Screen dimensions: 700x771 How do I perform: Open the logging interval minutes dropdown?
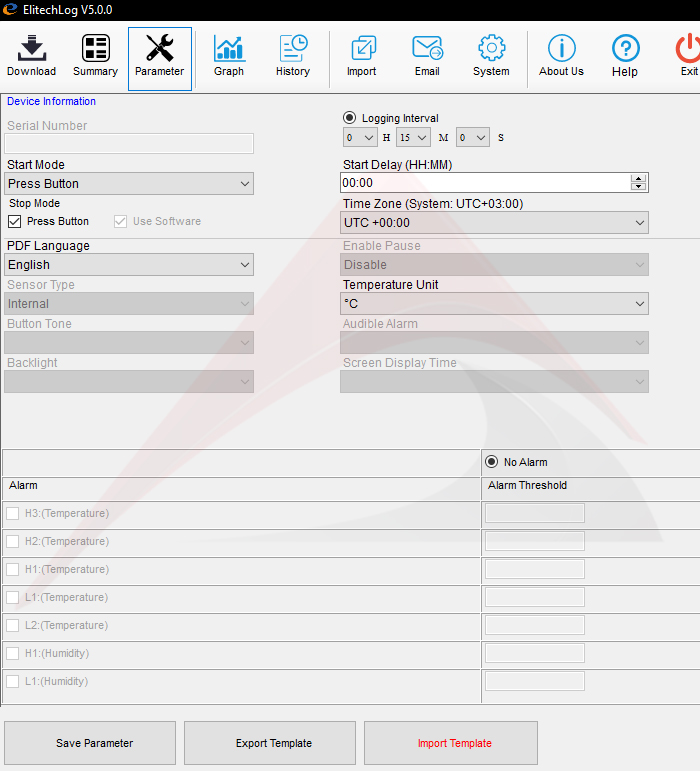(x=413, y=138)
